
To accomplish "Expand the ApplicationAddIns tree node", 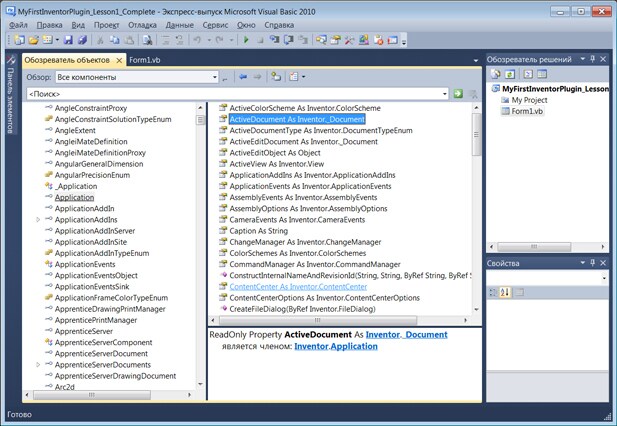I will tap(38, 219).
